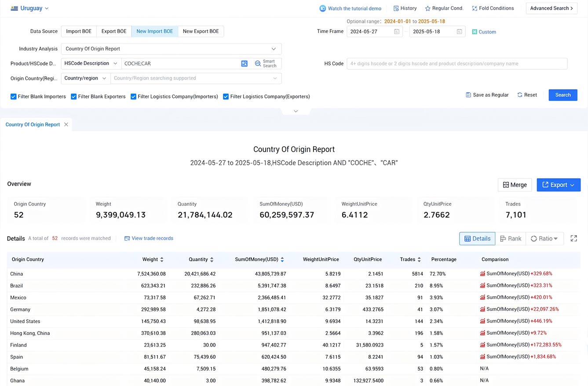
Task: Click the HS Code input field
Action: tap(457, 64)
